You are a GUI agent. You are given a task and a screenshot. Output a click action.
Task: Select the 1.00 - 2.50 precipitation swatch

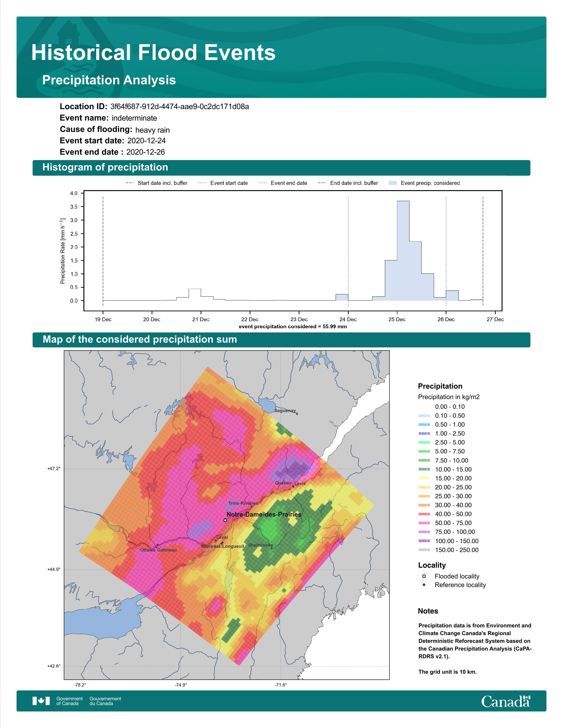click(x=424, y=434)
